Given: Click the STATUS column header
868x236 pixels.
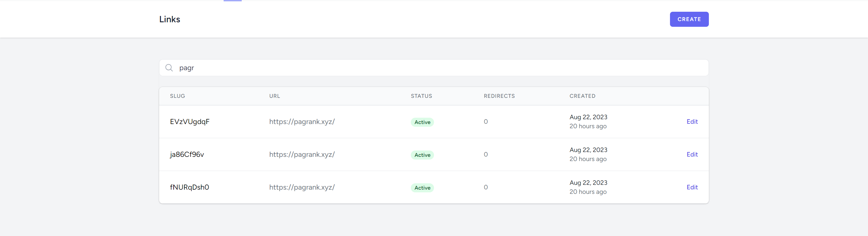Looking at the screenshot, I should click(x=421, y=96).
